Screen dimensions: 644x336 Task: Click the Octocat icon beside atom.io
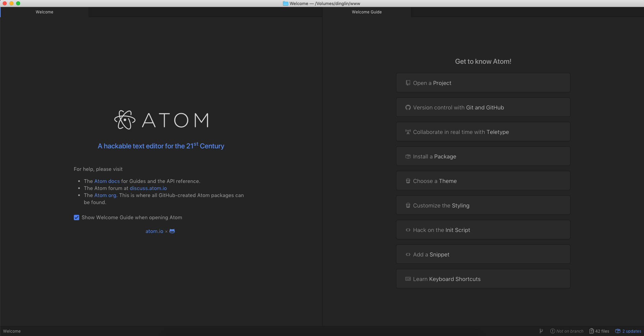(x=172, y=231)
